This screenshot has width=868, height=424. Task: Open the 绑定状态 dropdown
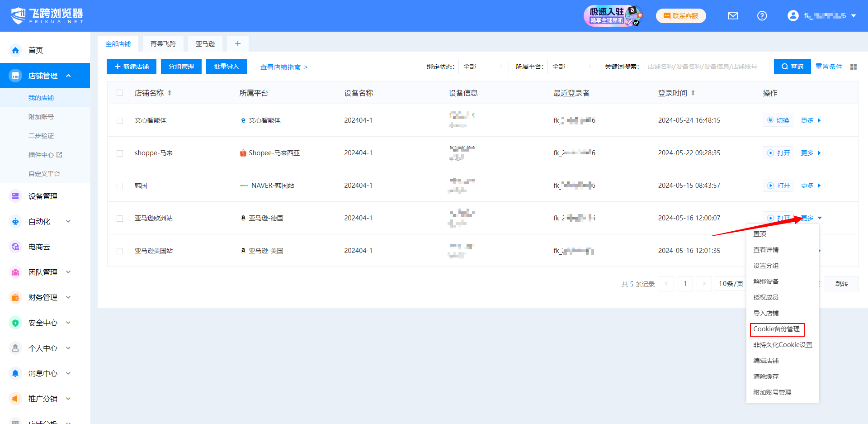[483, 67]
